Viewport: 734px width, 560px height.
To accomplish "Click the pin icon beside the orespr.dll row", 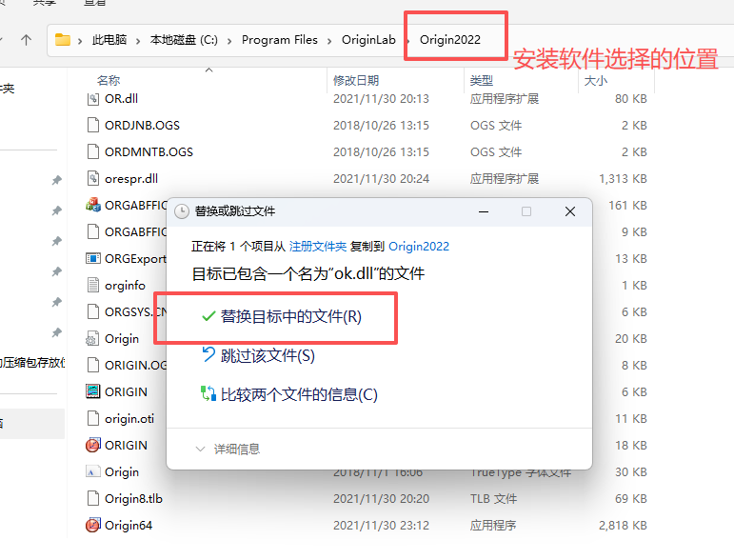I will [x=56, y=180].
